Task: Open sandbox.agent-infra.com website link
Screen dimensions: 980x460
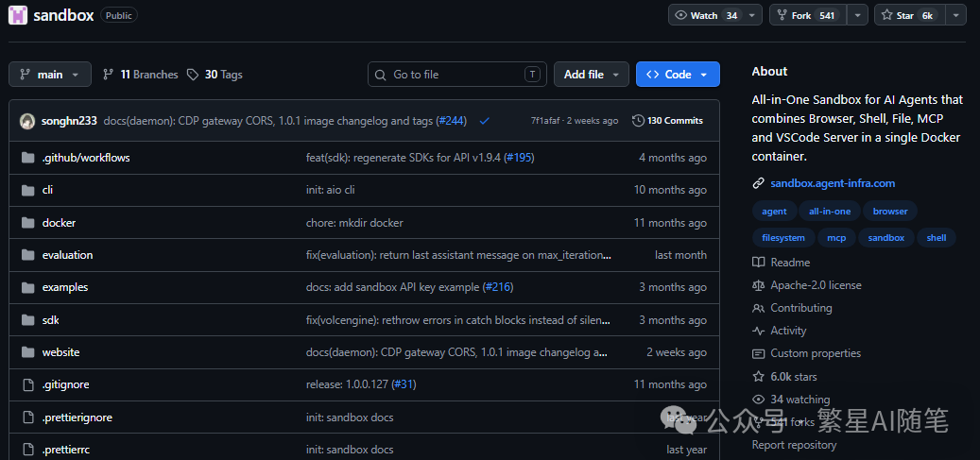Action: pyautogui.click(x=833, y=183)
